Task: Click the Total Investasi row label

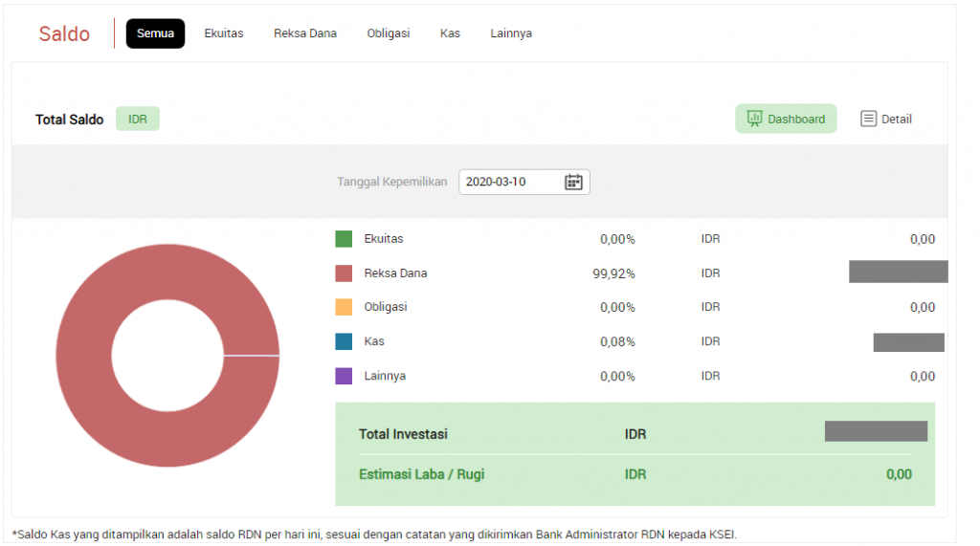Action: pos(403,434)
